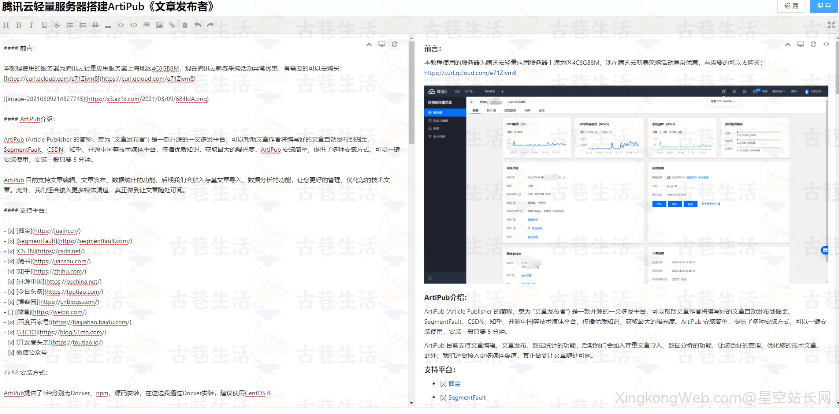Place cursor on the jianshu.com list line
This screenshot has height=414, width=839.
coord(48,261)
